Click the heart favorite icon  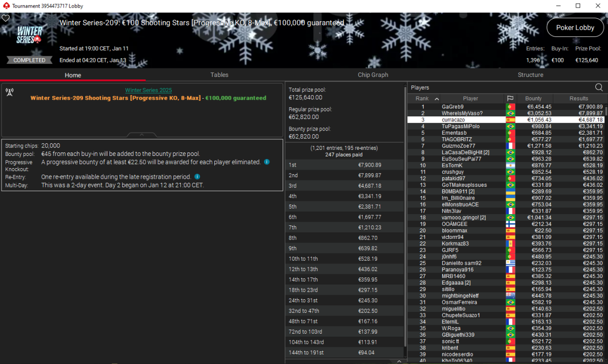click(6, 18)
